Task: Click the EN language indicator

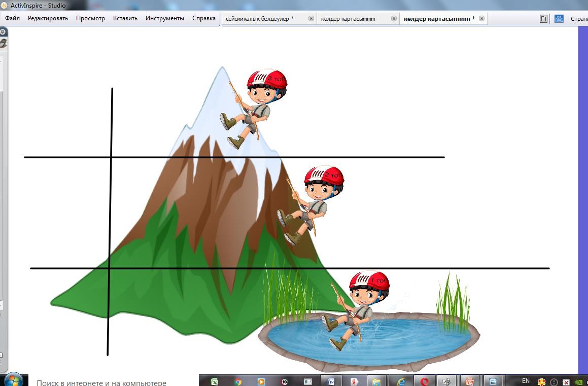Action: [526, 381]
